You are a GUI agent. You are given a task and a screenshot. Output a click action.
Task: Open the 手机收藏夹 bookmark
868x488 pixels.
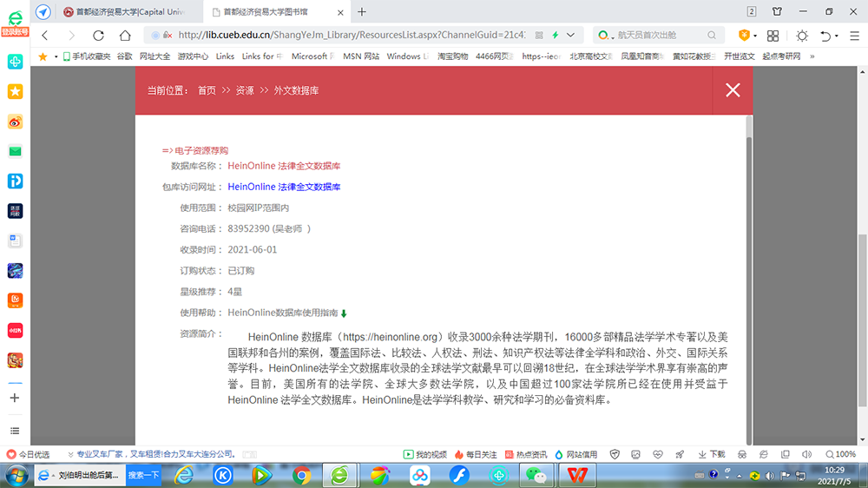(86, 56)
